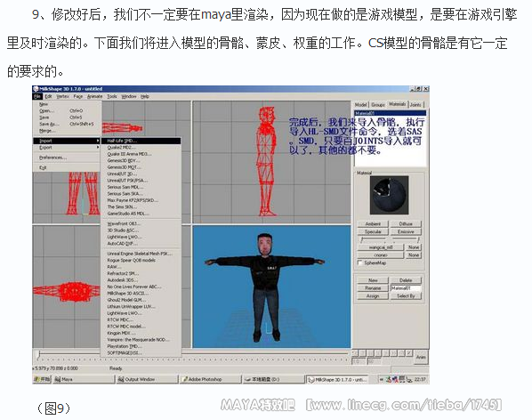
Task: Select Wavefront OBJ... import option
Action: pyautogui.click(x=141, y=223)
